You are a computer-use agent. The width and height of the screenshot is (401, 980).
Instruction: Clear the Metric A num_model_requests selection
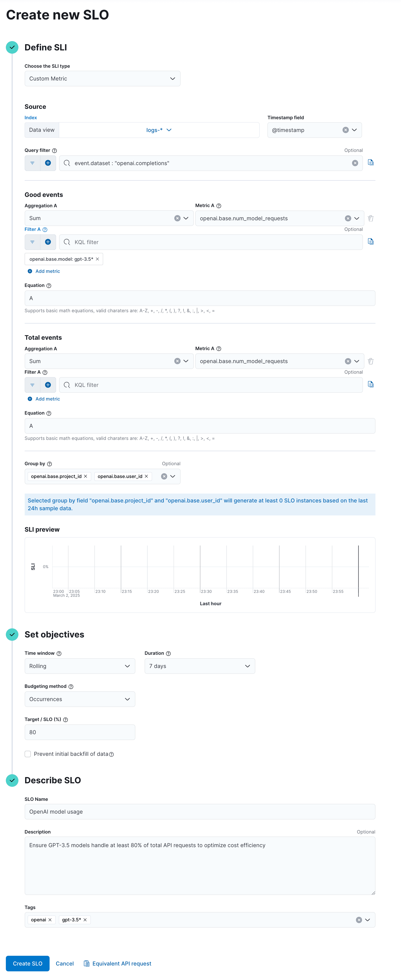point(348,218)
